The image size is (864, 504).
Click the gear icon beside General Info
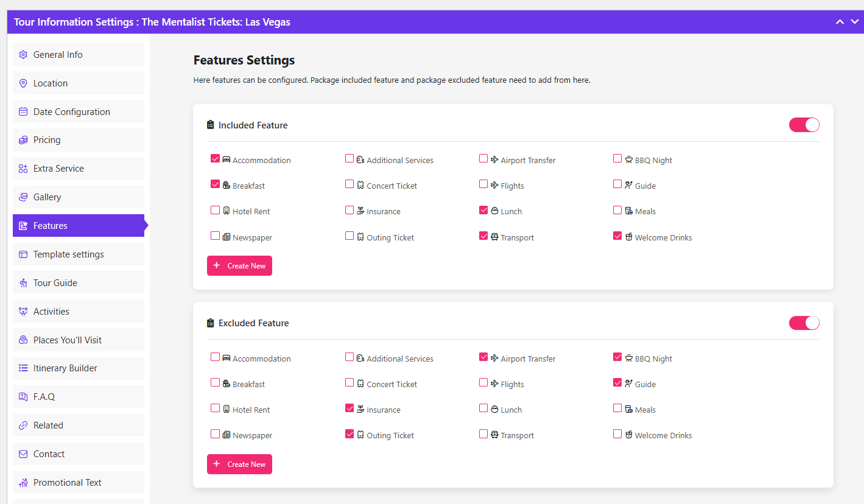click(x=23, y=55)
